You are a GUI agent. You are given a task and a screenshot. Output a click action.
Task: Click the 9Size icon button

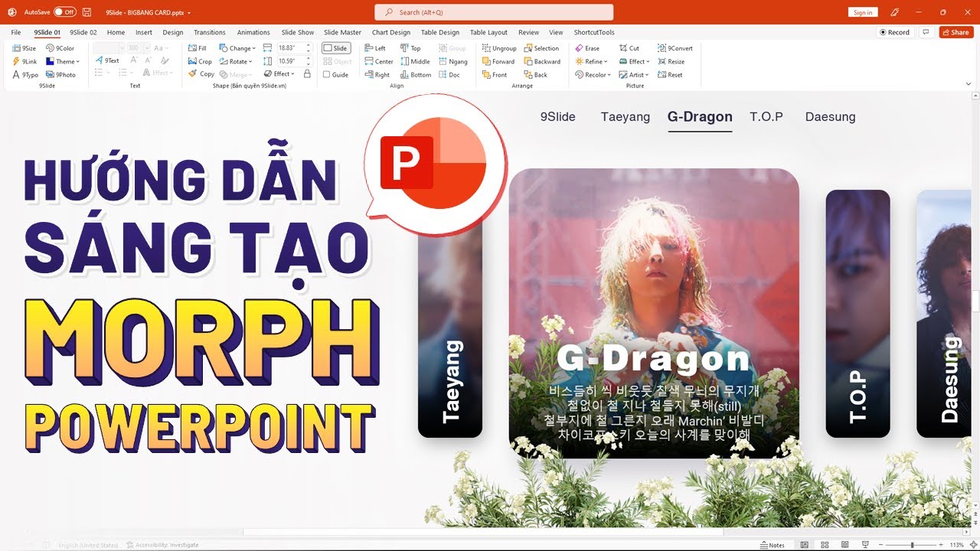click(24, 48)
